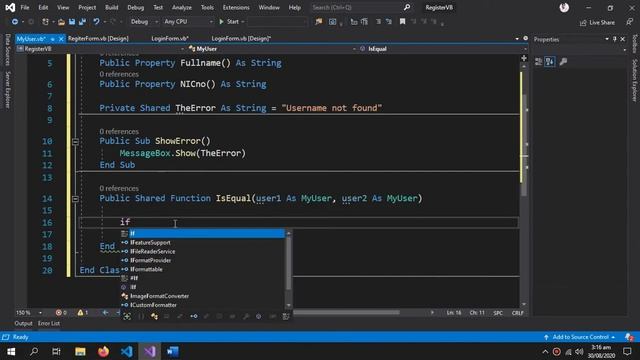Click the comment selected lines icon

pyautogui.click(x=379, y=22)
